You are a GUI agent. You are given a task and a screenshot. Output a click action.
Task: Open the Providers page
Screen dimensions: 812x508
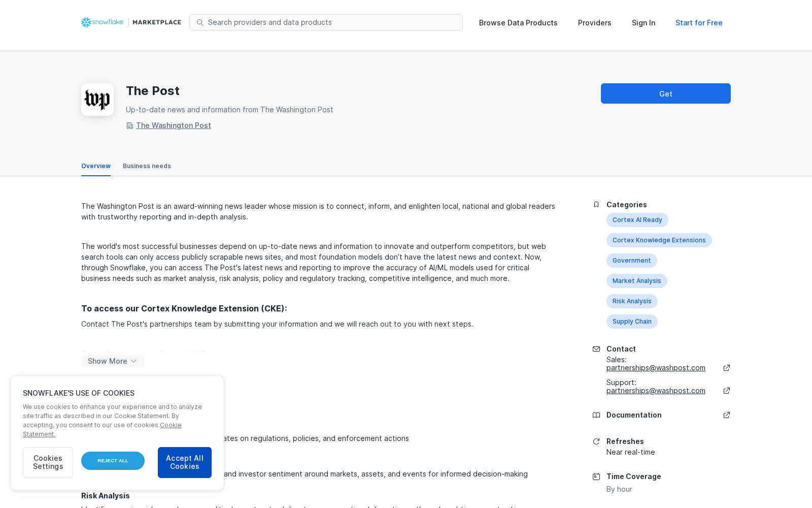coord(595,23)
